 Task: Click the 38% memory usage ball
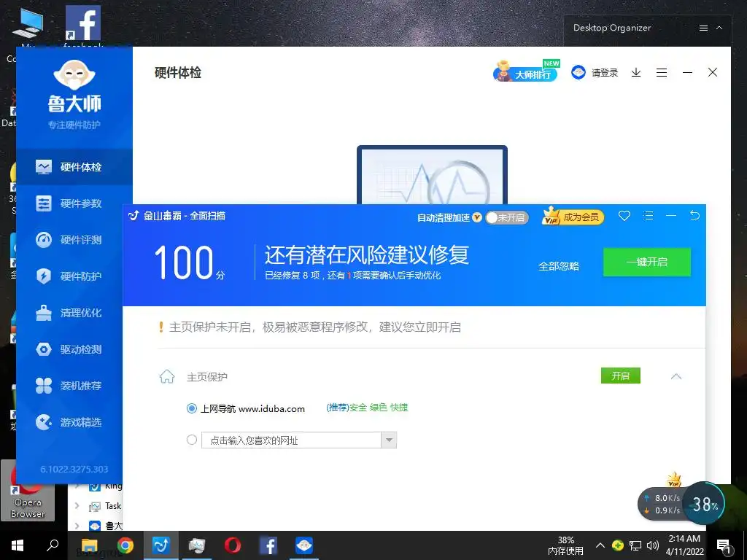(x=705, y=504)
